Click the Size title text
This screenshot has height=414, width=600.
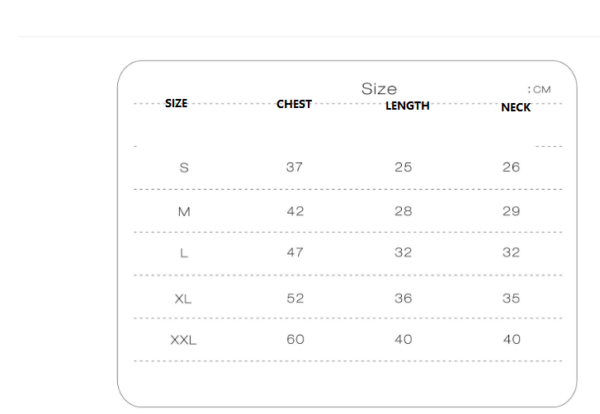tap(379, 89)
